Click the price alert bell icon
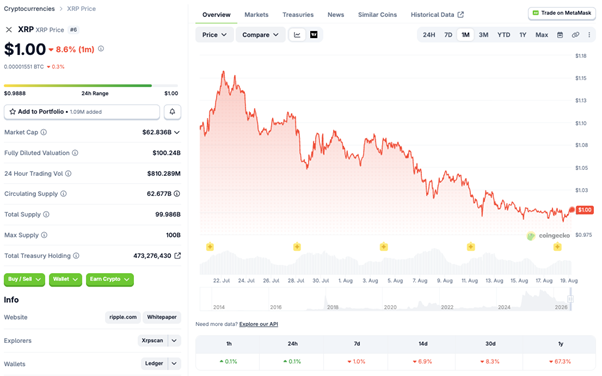Image resolution: width=602 pixels, height=376 pixels. [172, 112]
